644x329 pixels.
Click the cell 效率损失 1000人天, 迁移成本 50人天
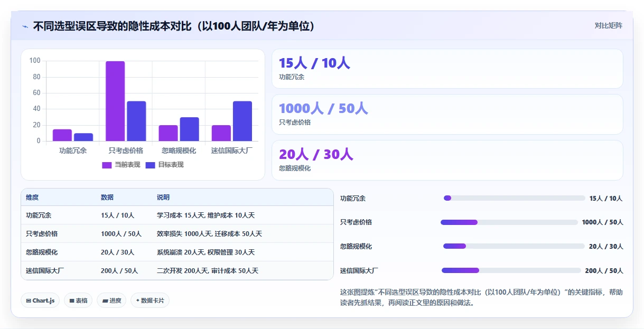click(x=209, y=234)
